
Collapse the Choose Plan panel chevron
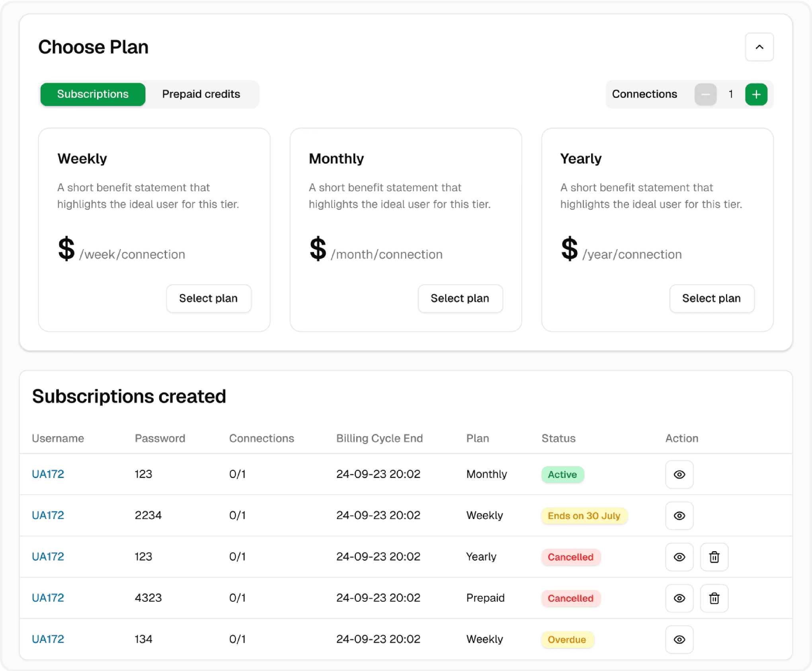(x=759, y=47)
